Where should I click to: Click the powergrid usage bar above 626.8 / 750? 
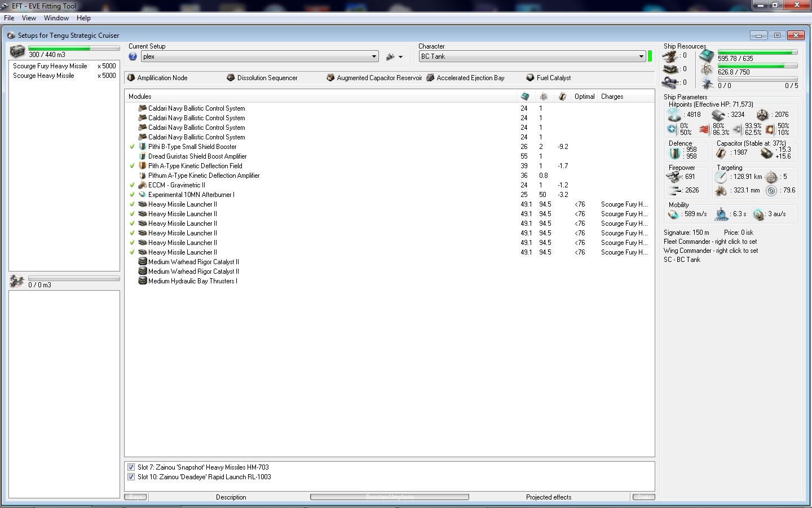(757, 66)
